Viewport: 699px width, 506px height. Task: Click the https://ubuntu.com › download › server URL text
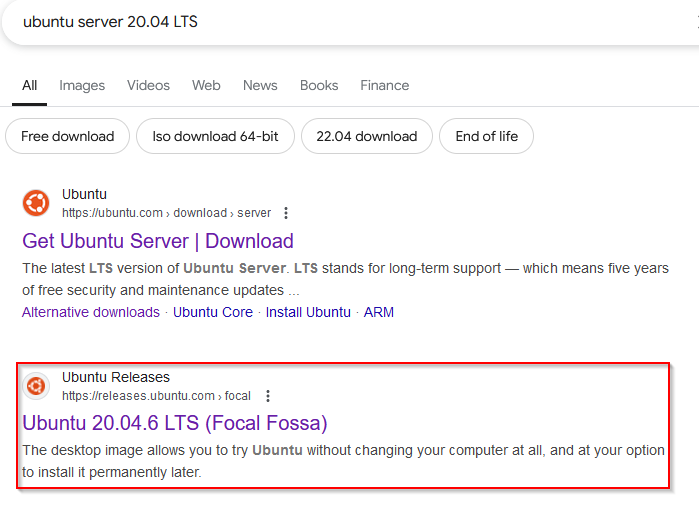pos(166,213)
